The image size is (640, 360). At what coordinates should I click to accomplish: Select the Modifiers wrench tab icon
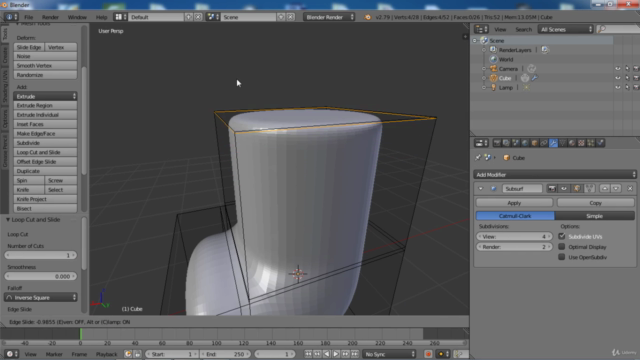point(553,143)
